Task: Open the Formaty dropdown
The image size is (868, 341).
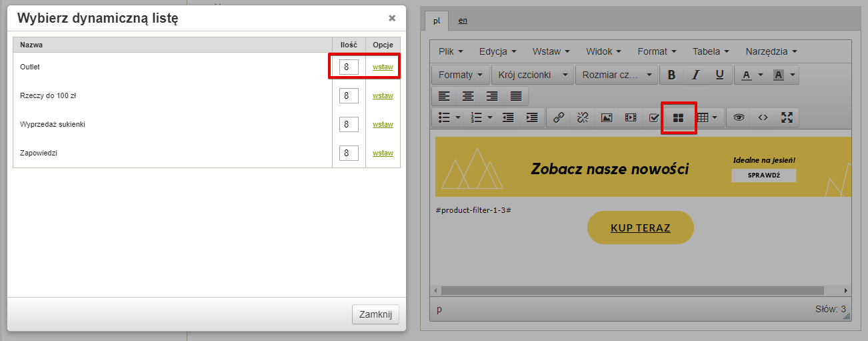Action: coord(461,75)
